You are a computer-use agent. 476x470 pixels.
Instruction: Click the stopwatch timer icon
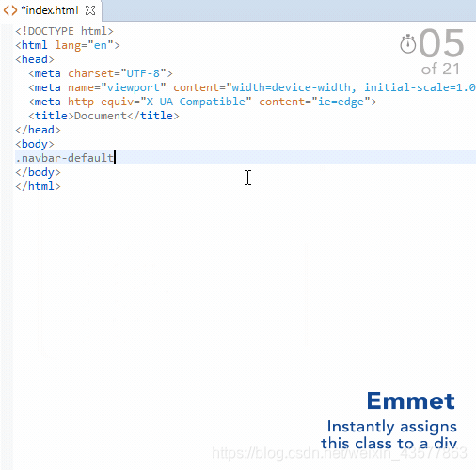408,44
